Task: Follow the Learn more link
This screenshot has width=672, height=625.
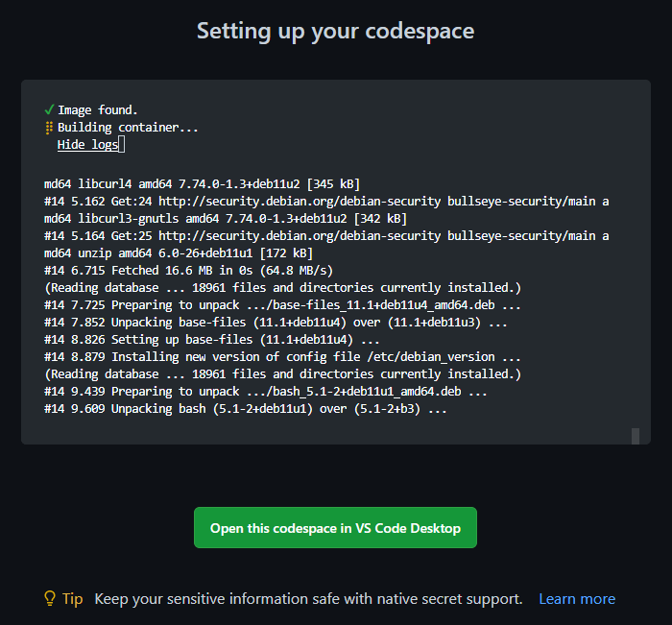Action: (576, 598)
